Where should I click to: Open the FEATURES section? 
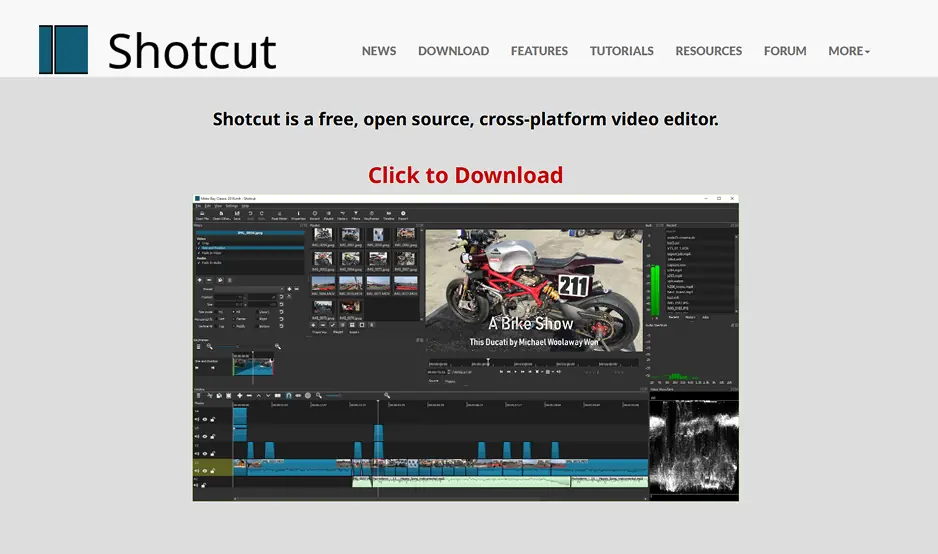pyautogui.click(x=539, y=51)
